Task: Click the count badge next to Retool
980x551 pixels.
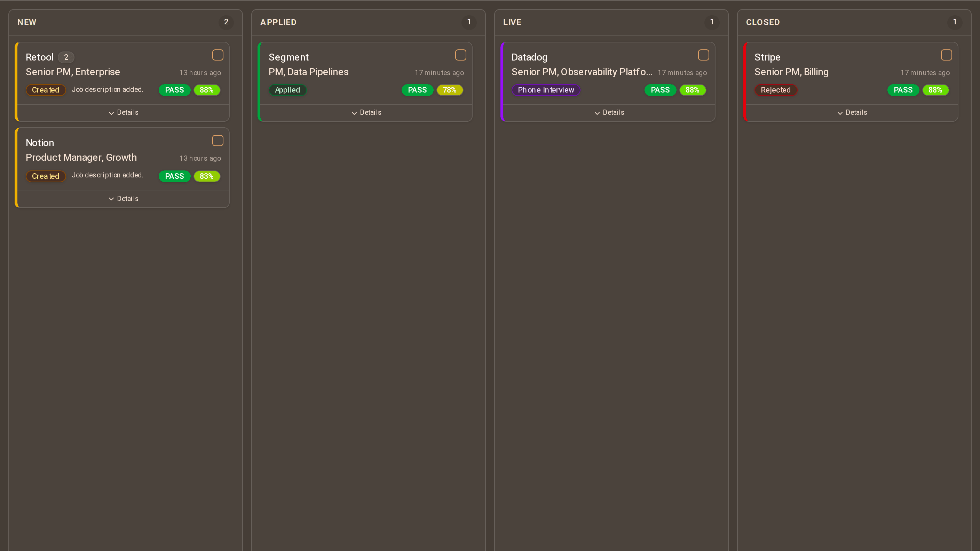Action: point(66,57)
